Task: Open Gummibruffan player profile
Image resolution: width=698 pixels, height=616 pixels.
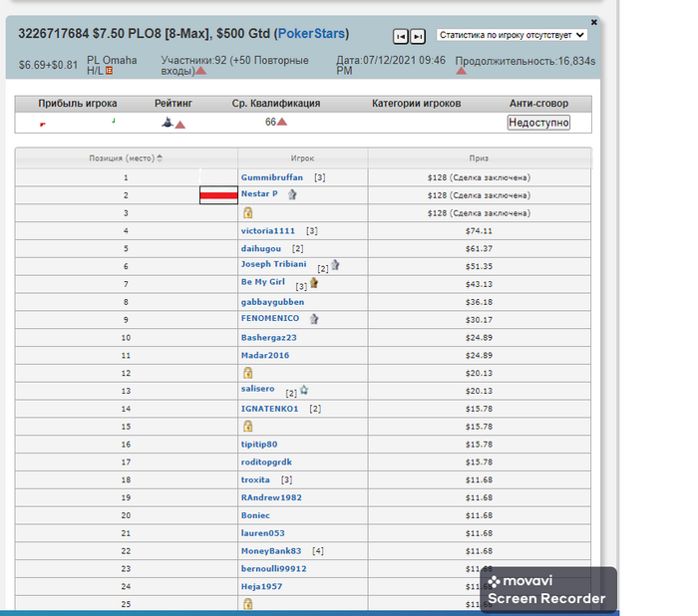Action: point(271,177)
